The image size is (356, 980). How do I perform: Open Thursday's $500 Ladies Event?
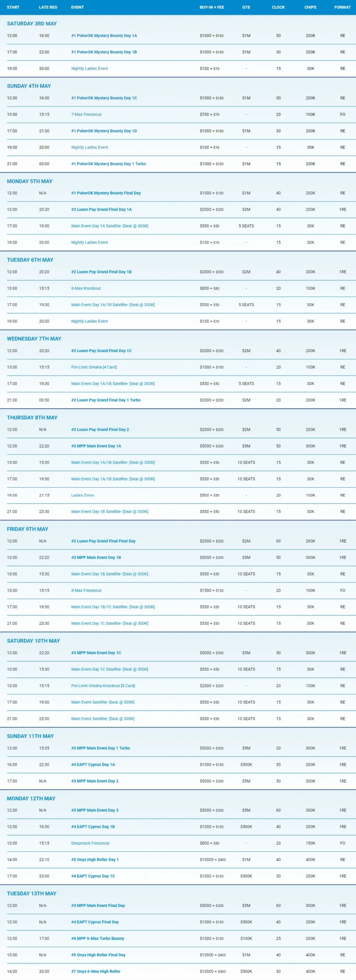click(83, 495)
